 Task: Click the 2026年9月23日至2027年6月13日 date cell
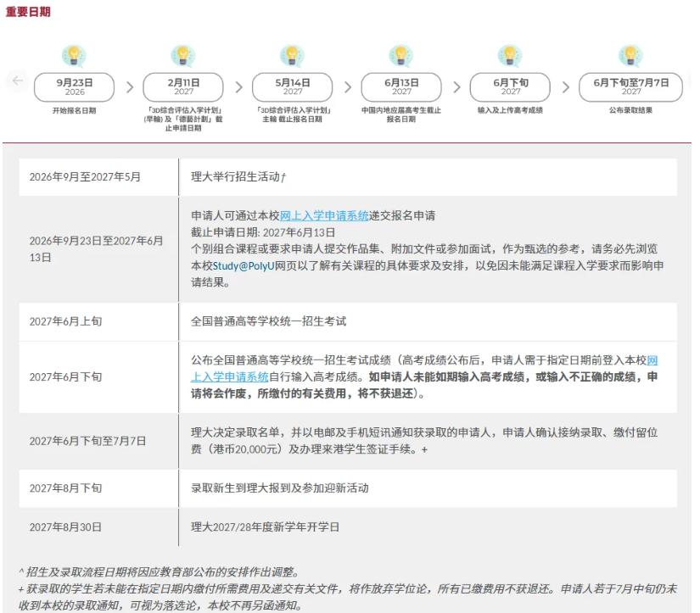click(x=98, y=249)
